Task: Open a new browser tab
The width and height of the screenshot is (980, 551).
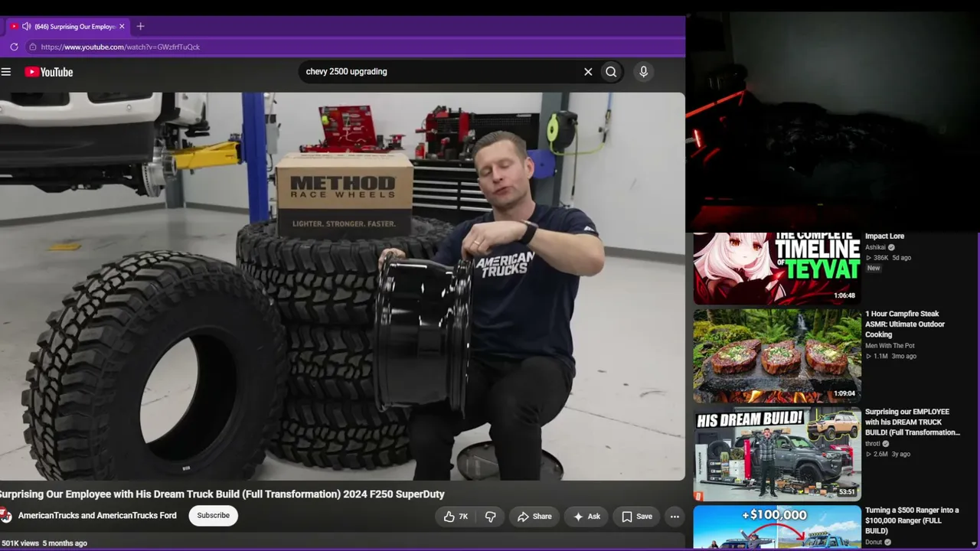Action: click(x=140, y=27)
